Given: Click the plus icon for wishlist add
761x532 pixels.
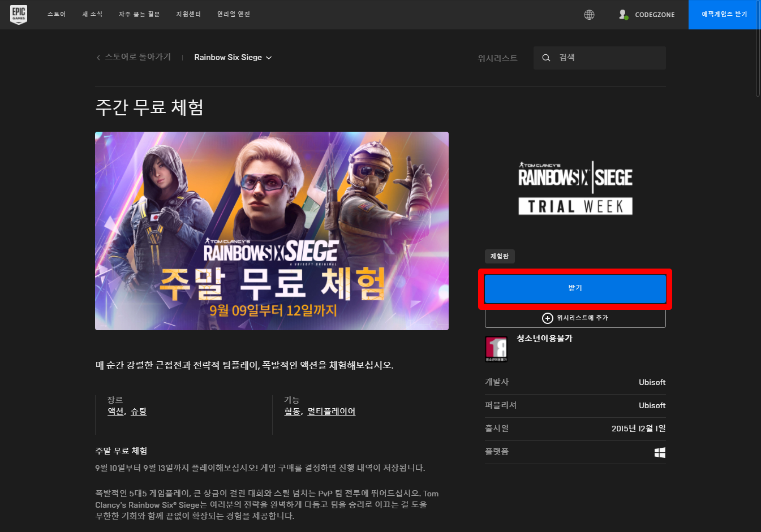Looking at the screenshot, I should coord(547,318).
